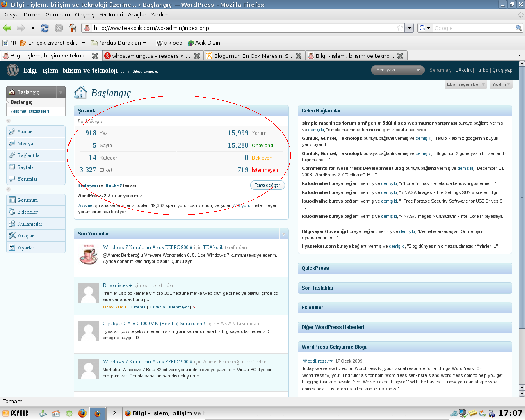Click the Firefox forward arrow button

pos(21,28)
